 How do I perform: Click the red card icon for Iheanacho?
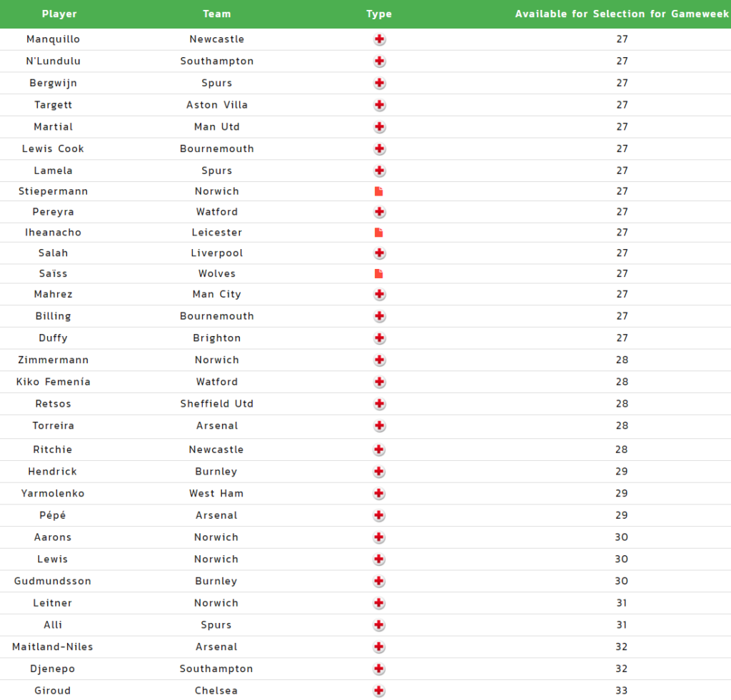[x=378, y=233]
